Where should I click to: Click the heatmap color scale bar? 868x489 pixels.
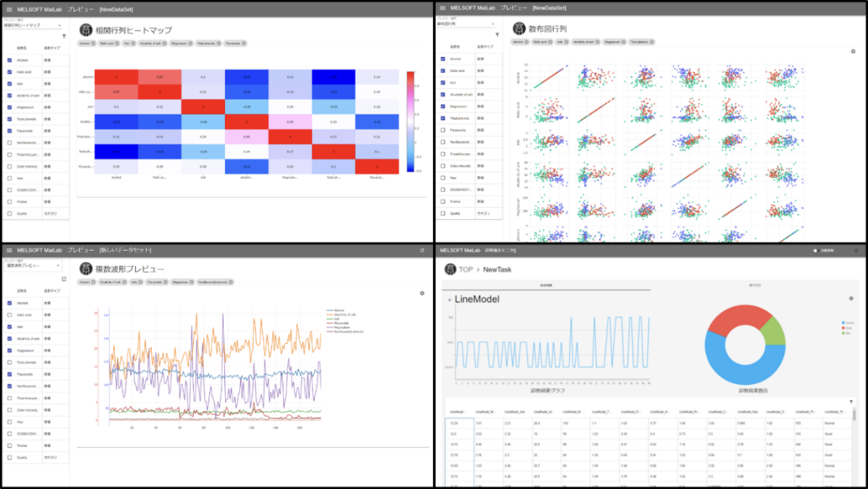[x=410, y=121]
